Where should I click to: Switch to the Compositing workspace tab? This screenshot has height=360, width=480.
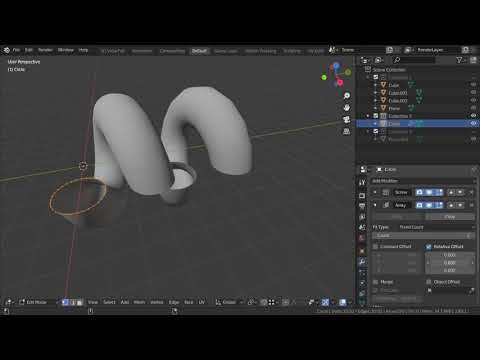pyautogui.click(x=172, y=51)
